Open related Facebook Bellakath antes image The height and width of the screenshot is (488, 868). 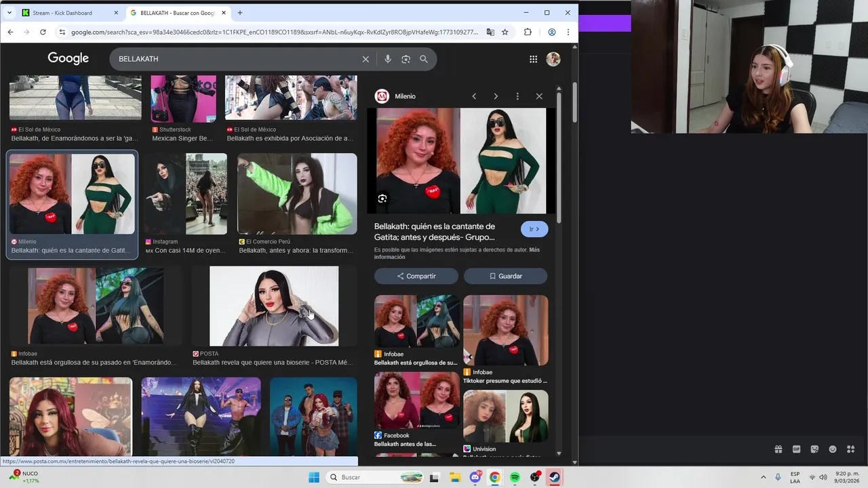(x=417, y=400)
